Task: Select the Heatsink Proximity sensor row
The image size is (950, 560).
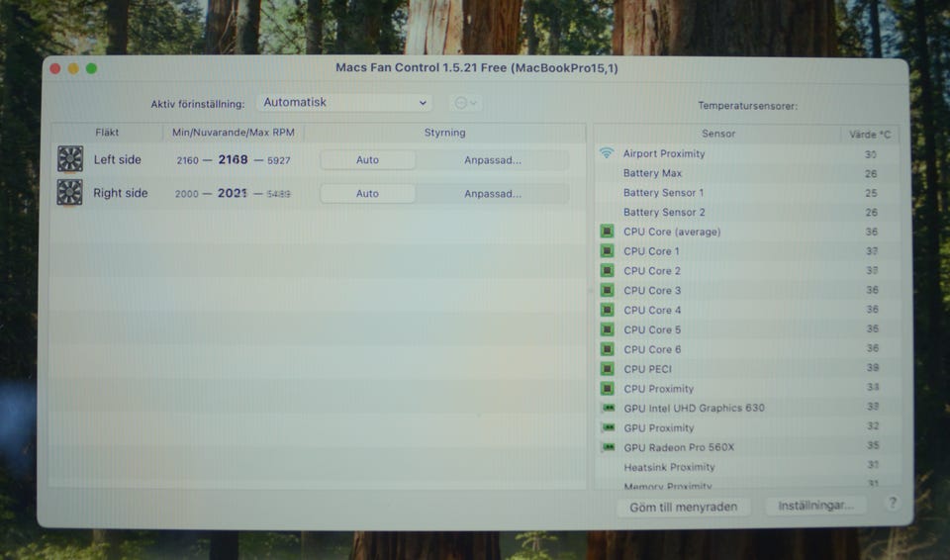Action: pos(747,467)
